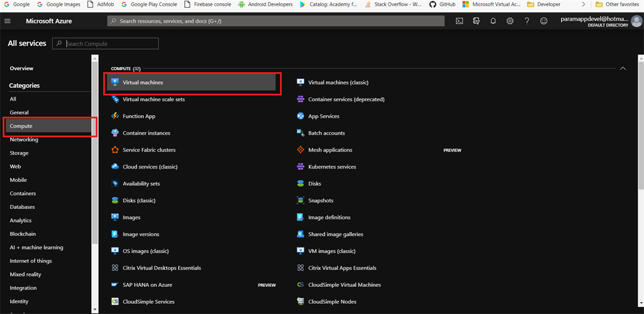Select the Internet of things category
Screen dimensions: 644x314
[31, 261]
